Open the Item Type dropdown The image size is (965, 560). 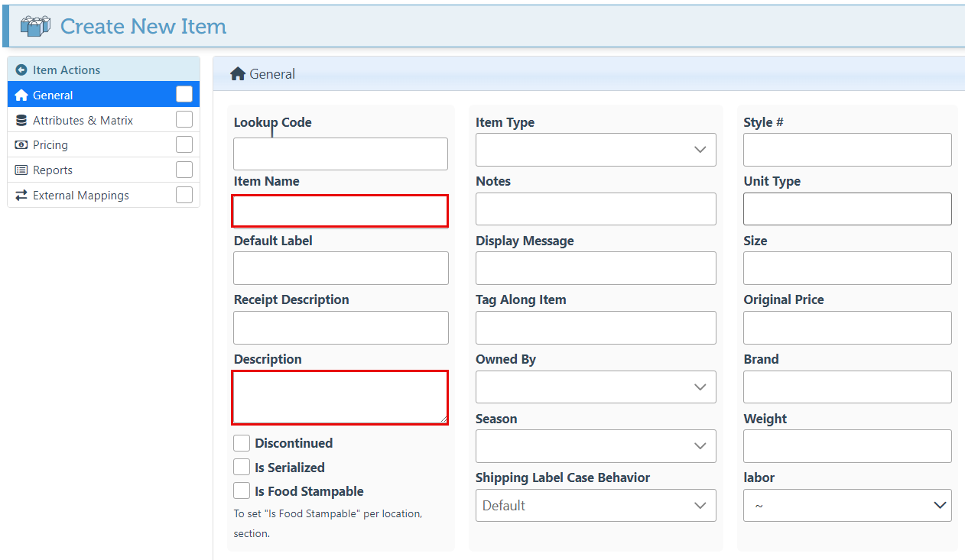[596, 150]
